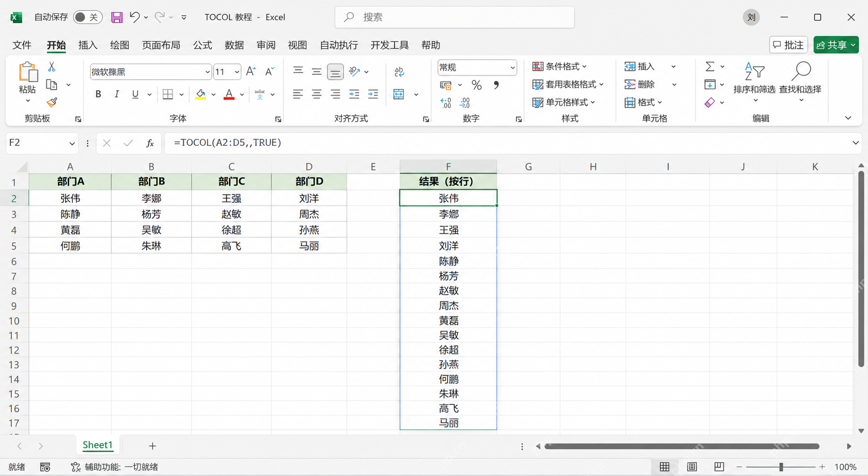Click 查找和选择 button
Screen dimensions: 868x476
click(x=800, y=82)
